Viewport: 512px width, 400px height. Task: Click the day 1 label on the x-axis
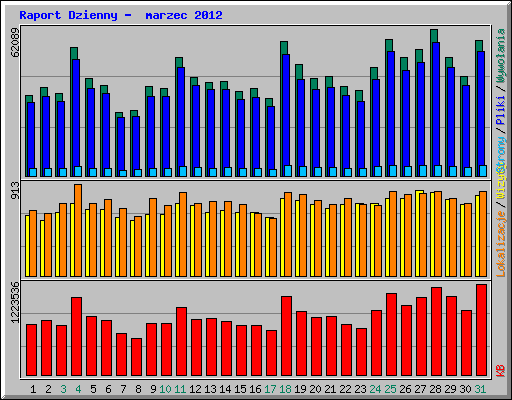pyautogui.click(x=33, y=389)
